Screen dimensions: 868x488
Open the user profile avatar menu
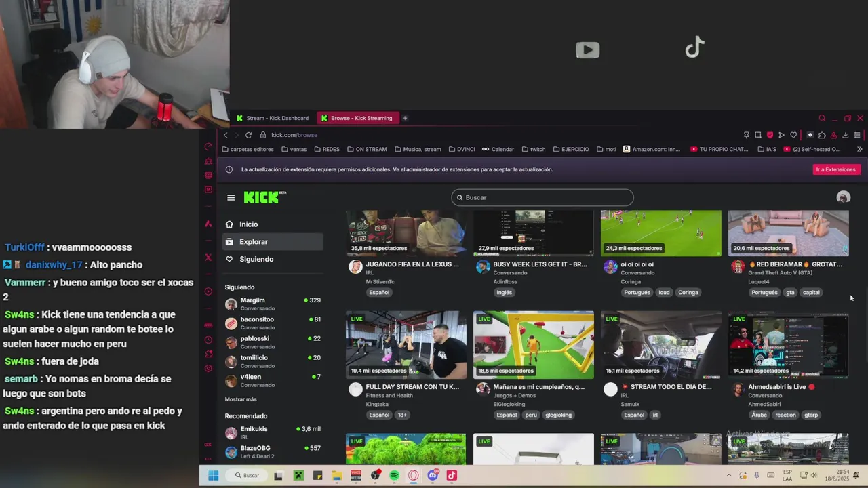click(x=843, y=197)
